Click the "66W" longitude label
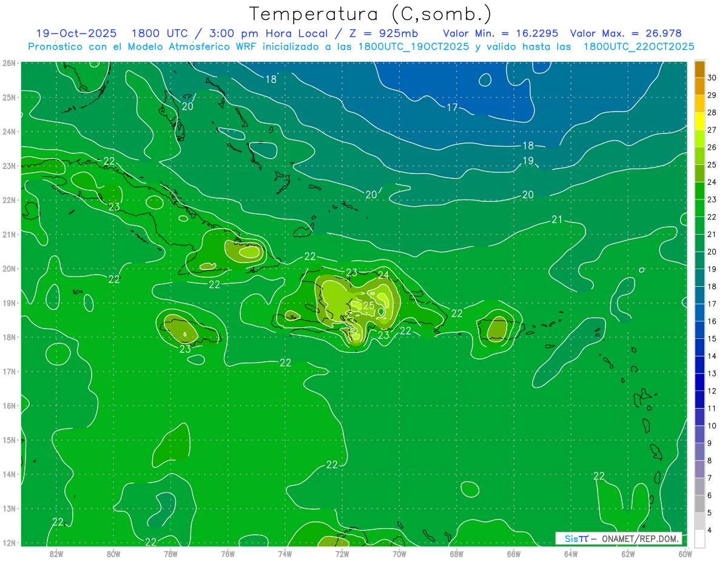 click(513, 554)
